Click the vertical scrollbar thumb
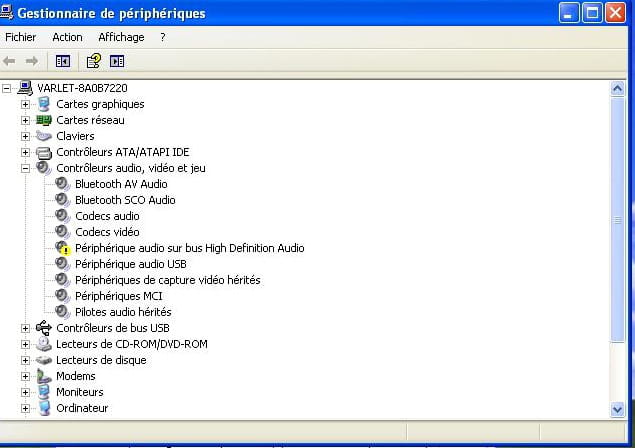This screenshot has width=635, height=448. click(617, 220)
